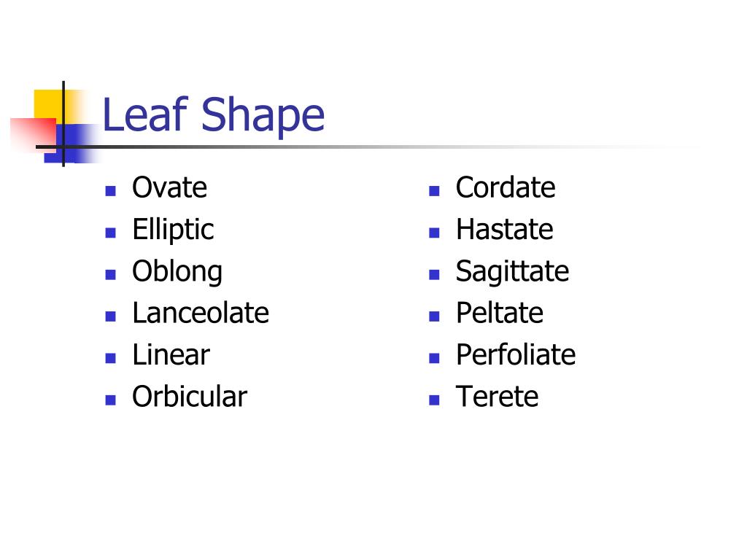Click the Terete entry
747x560 pixels.
[497, 397]
